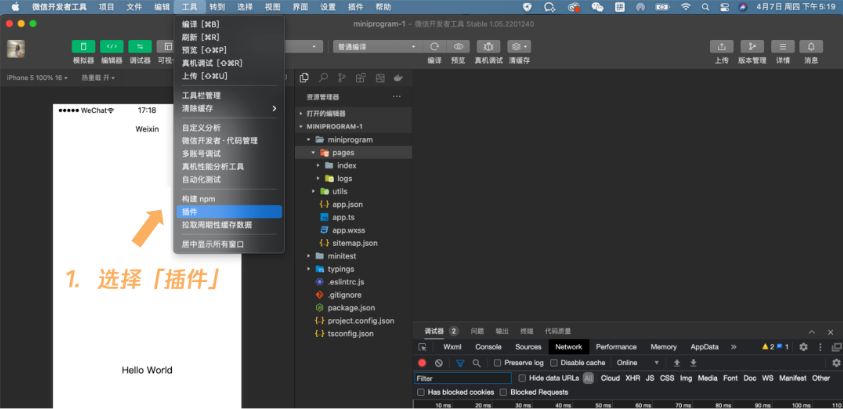The width and height of the screenshot is (843, 409).
Task: Show more devtools tabs chevron
Action: click(733, 347)
